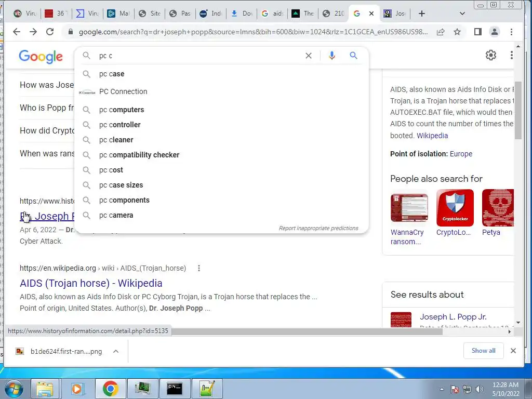Click the horizontal page scrollbar
The image size is (532, 399).
point(307,331)
